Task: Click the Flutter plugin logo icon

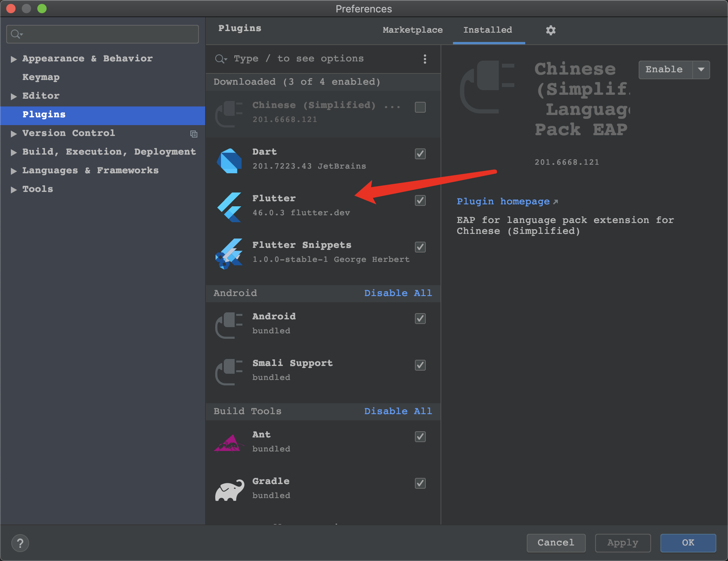Action: (x=229, y=207)
